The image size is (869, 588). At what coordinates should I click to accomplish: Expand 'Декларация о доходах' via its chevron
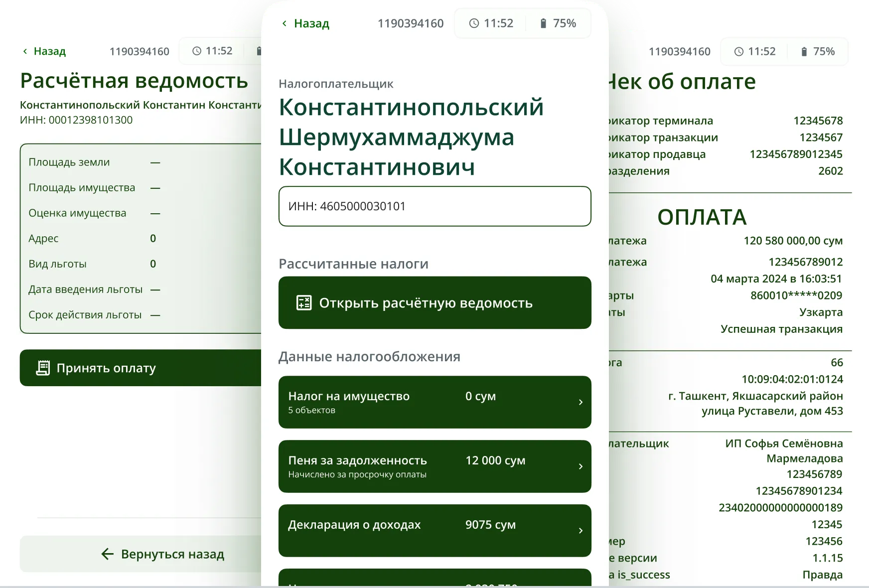[580, 531]
